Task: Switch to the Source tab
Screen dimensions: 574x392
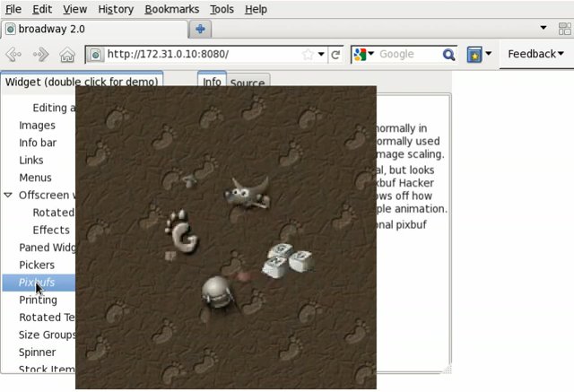Action: click(248, 83)
